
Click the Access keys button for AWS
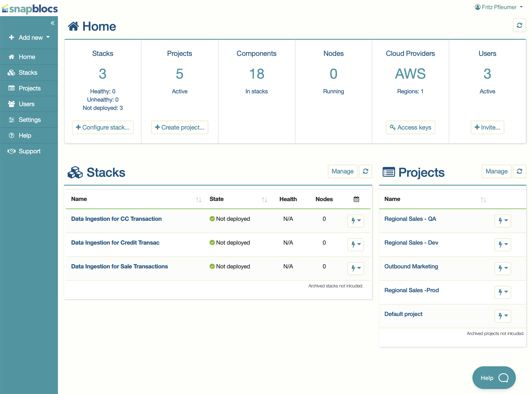coord(410,127)
